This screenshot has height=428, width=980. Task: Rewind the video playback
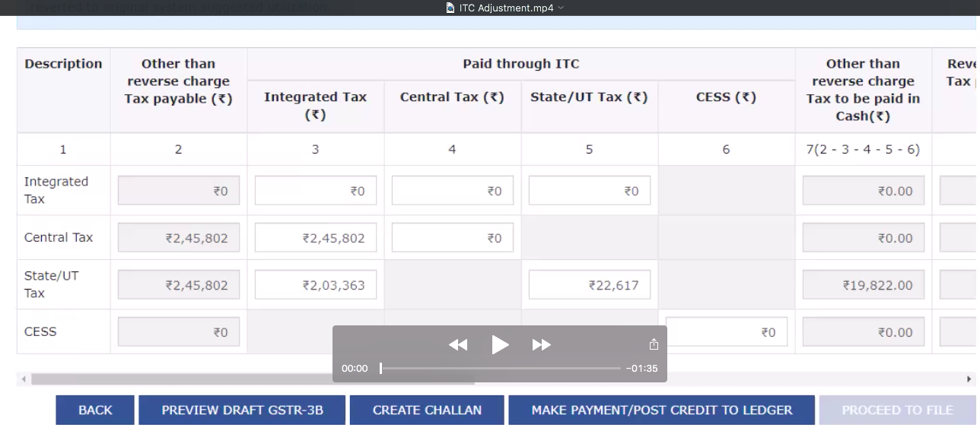[x=458, y=344]
